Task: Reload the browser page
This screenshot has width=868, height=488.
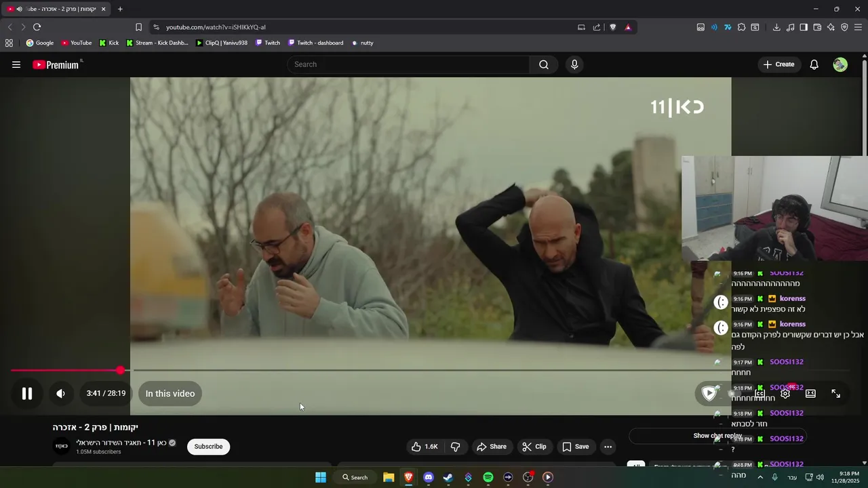Action: tap(37, 27)
